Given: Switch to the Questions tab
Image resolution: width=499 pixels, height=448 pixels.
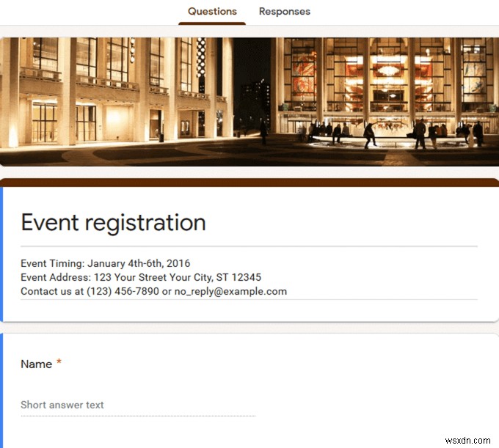Looking at the screenshot, I should pyautogui.click(x=212, y=12).
